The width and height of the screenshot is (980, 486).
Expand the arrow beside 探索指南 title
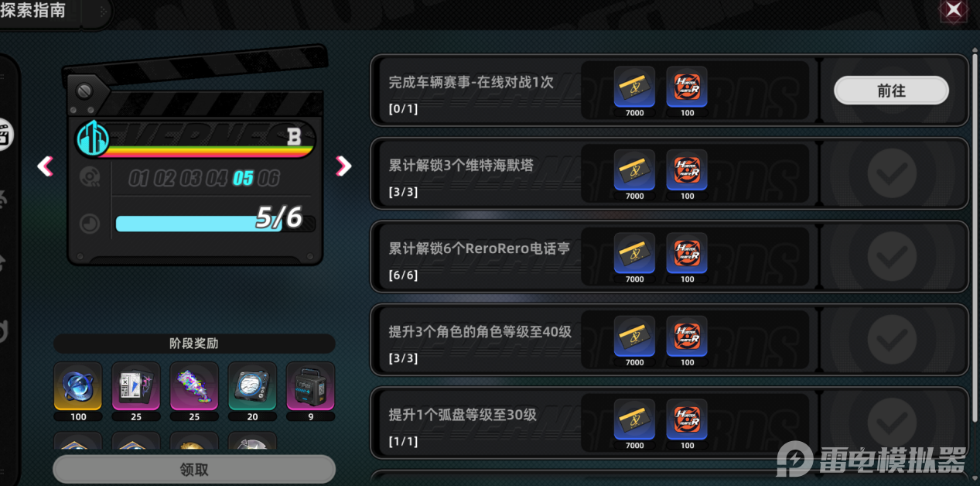tap(104, 12)
